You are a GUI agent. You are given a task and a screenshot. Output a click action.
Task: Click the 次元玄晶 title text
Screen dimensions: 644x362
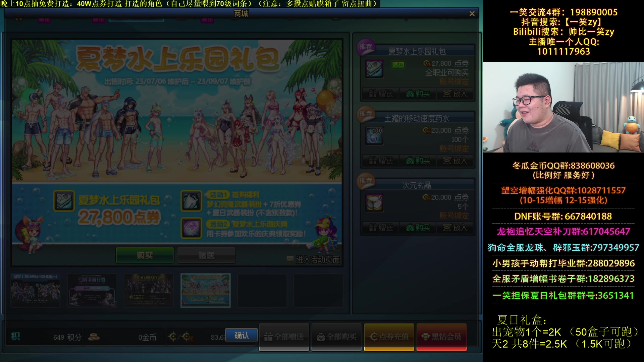pyautogui.click(x=417, y=185)
